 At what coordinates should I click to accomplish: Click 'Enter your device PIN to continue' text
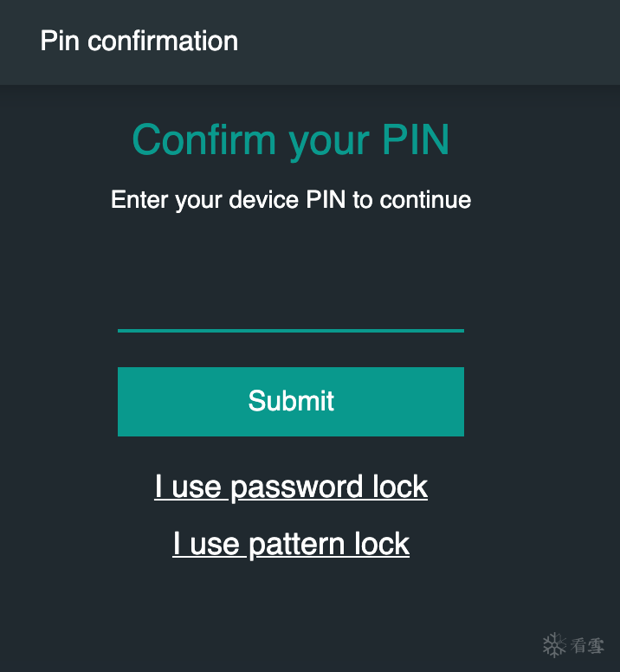(291, 200)
